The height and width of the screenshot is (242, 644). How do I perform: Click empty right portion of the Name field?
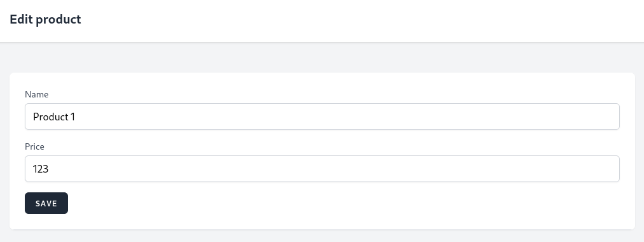pyautogui.click(x=452, y=117)
